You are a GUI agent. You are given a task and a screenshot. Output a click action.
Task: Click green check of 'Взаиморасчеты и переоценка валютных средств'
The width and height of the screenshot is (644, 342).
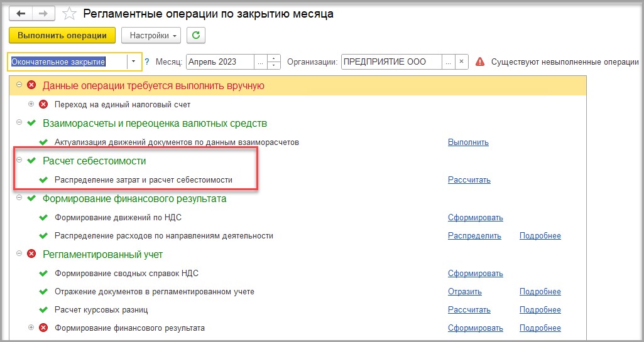coord(31,123)
